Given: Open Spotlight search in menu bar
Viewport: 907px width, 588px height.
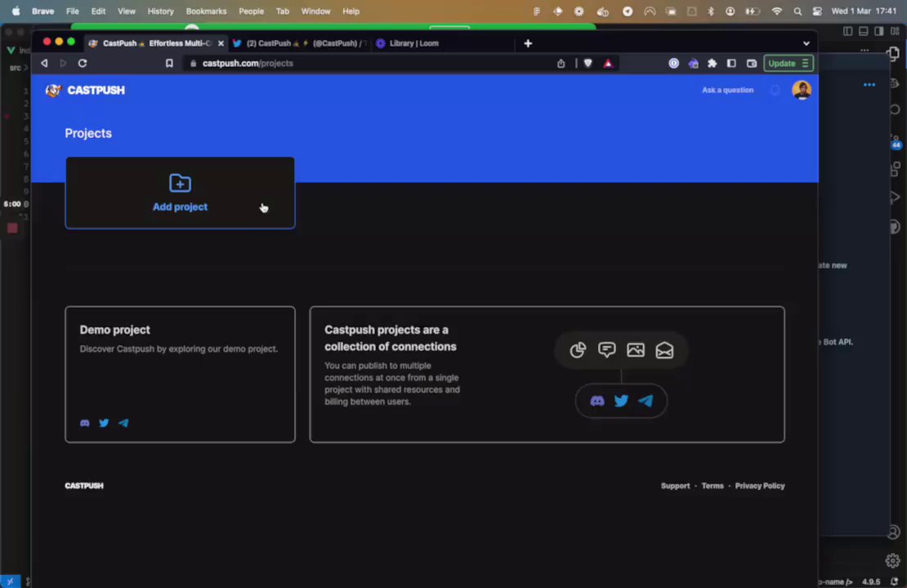Looking at the screenshot, I should click(x=798, y=11).
